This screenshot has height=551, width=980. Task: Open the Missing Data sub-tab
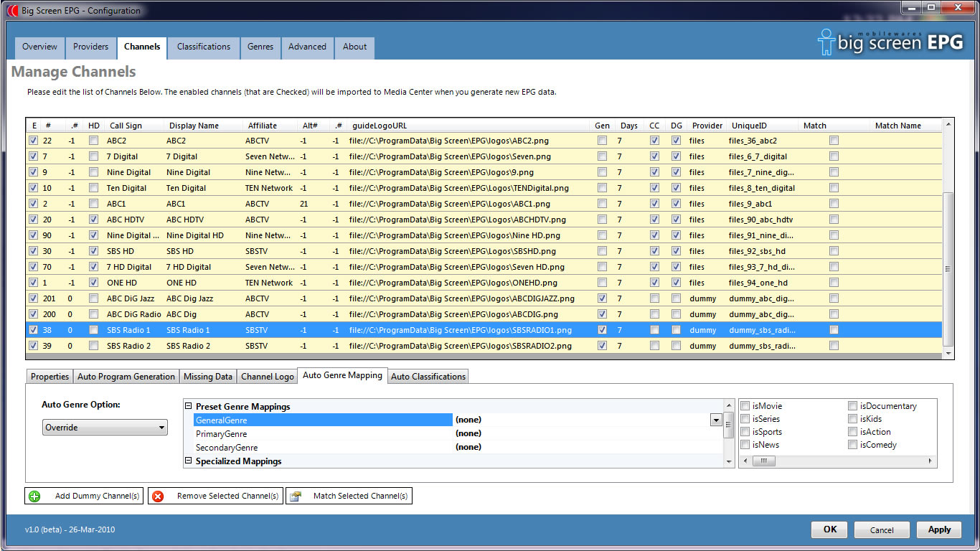(208, 377)
